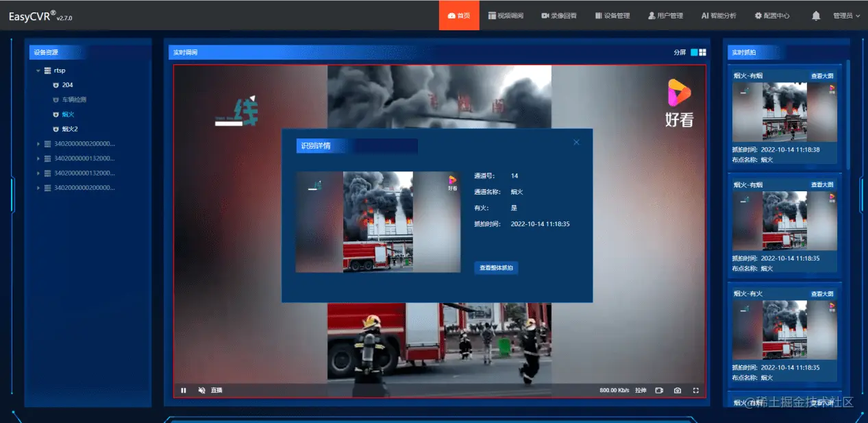This screenshot has height=423, width=868.
Task: Open the 11:18:38 capture thumbnail
Action: click(x=784, y=112)
